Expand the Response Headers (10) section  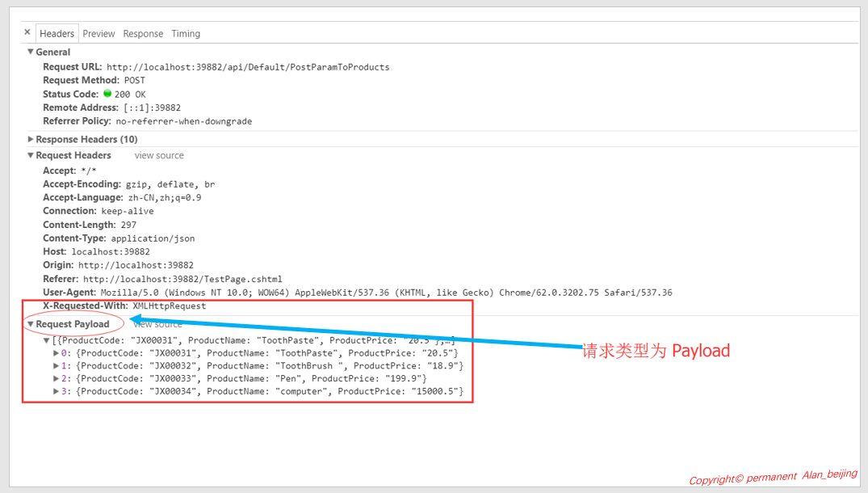pyautogui.click(x=31, y=139)
